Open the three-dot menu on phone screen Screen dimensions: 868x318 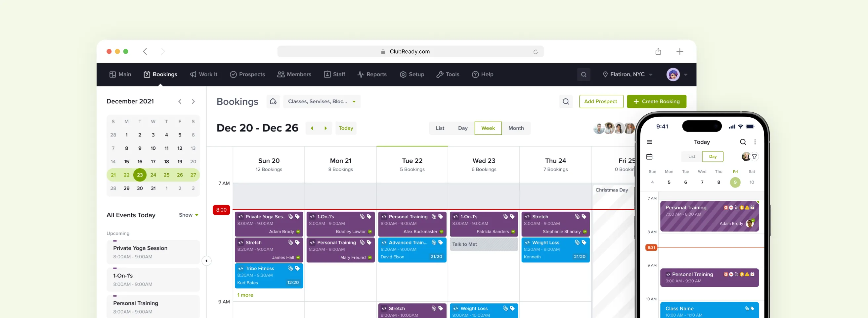(755, 142)
